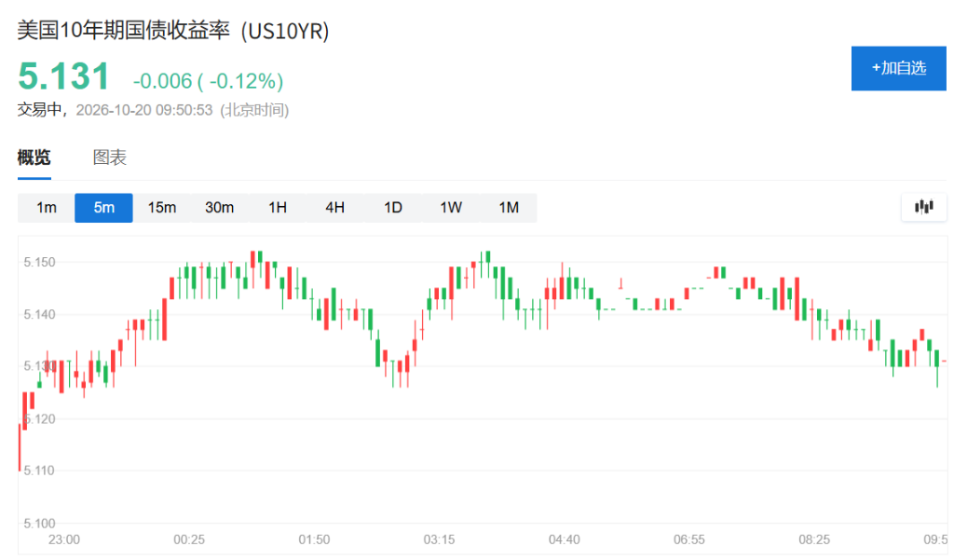
Task: Choose the 1H interval
Action: point(278,208)
